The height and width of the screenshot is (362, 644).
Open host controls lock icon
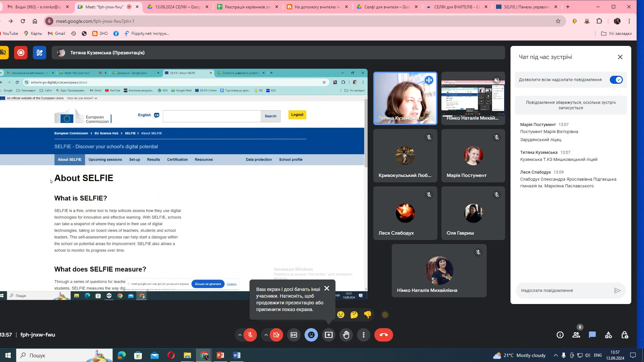(x=625, y=335)
